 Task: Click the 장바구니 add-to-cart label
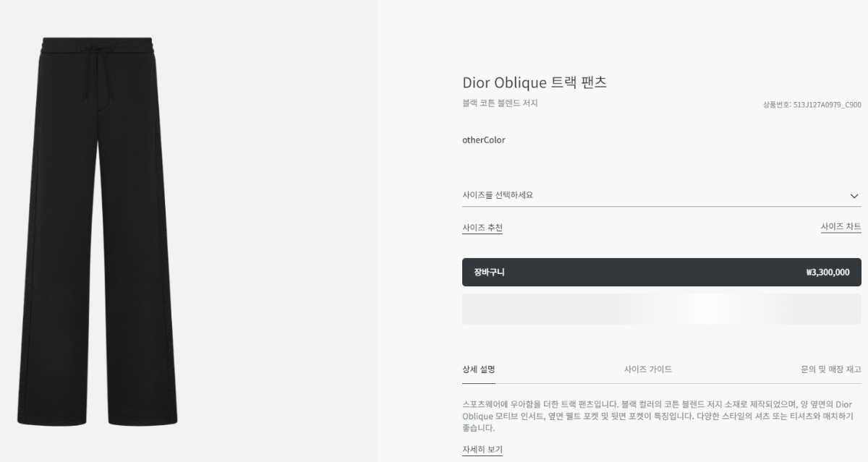pos(490,273)
